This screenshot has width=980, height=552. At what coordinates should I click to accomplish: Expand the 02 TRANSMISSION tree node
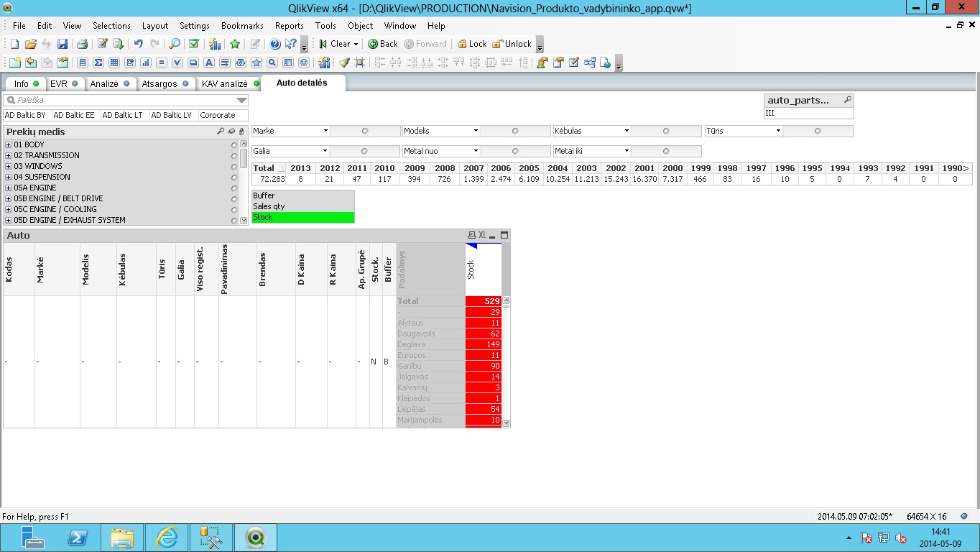[9, 156]
